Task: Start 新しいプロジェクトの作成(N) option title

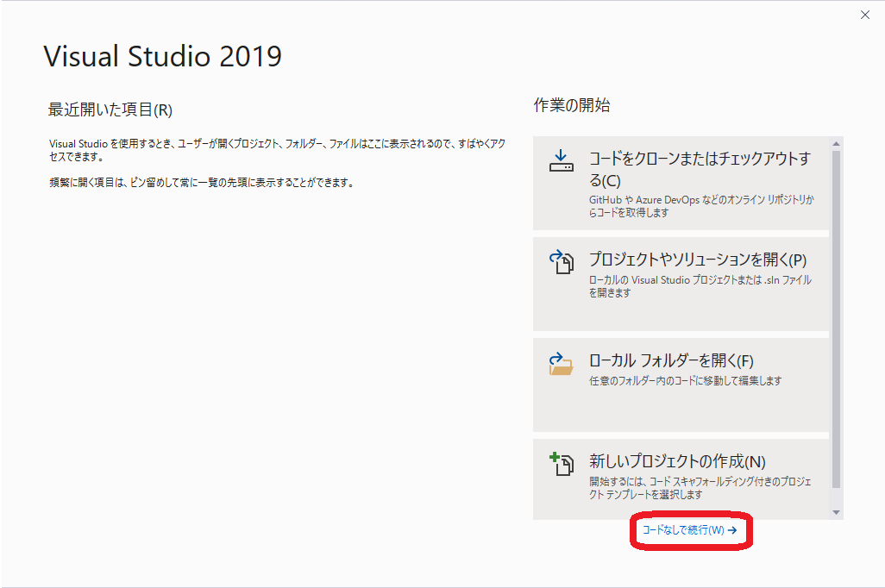Action: 677,461
